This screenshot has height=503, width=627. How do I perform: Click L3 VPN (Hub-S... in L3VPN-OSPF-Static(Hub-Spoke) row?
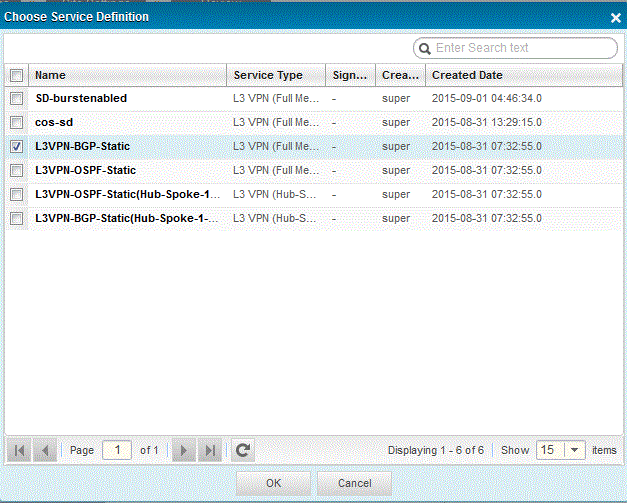tap(275, 194)
